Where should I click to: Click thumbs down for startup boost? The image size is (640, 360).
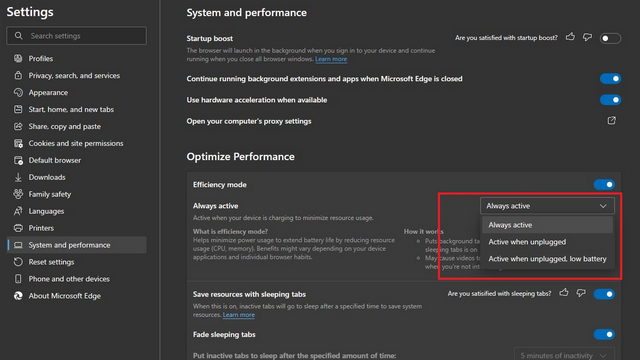coord(587,38)
